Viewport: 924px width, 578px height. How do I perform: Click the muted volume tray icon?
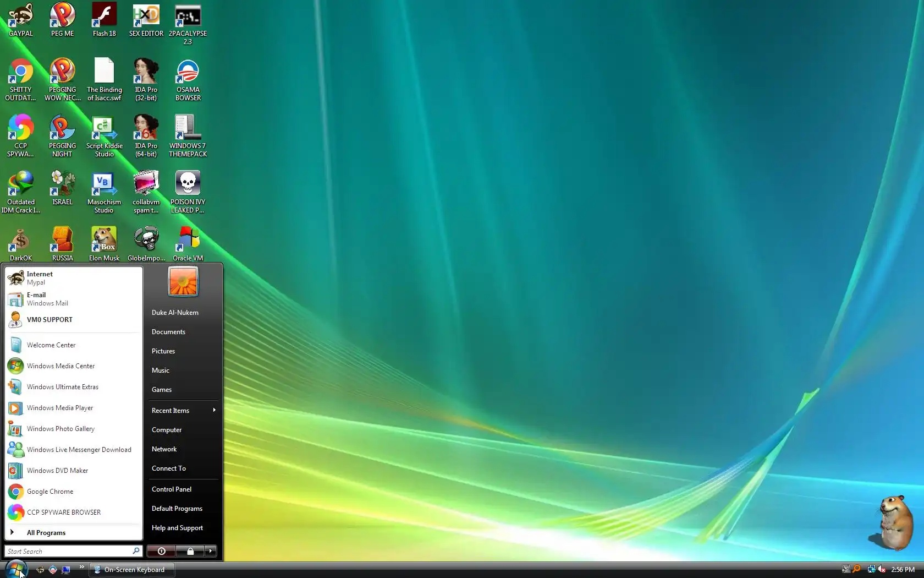click(x=882, y=569)
